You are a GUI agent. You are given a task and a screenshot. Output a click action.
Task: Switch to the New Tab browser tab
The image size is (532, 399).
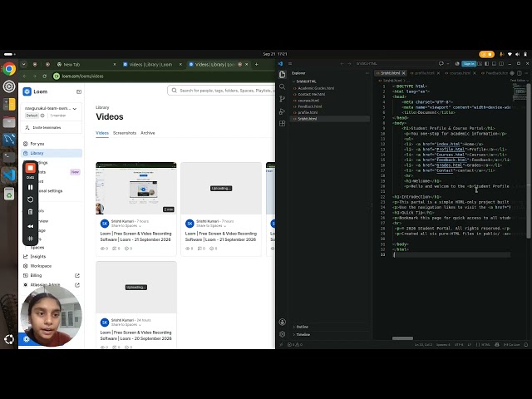click(85, 64)
